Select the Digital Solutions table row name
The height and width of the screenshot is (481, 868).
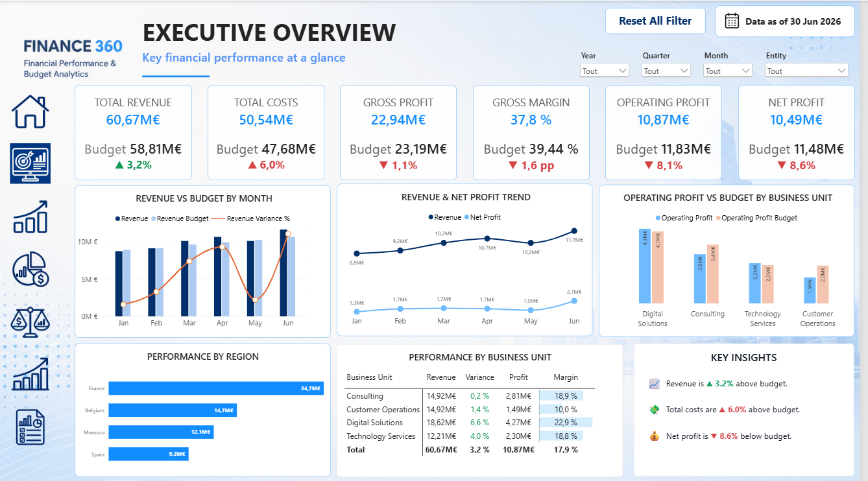click(374, 423)
